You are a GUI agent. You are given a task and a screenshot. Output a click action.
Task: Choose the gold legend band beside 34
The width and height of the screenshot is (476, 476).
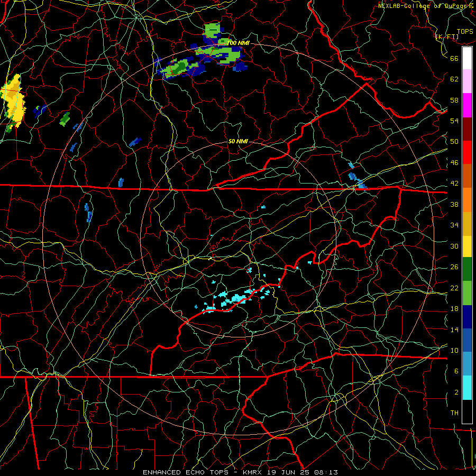pos(467,224)
